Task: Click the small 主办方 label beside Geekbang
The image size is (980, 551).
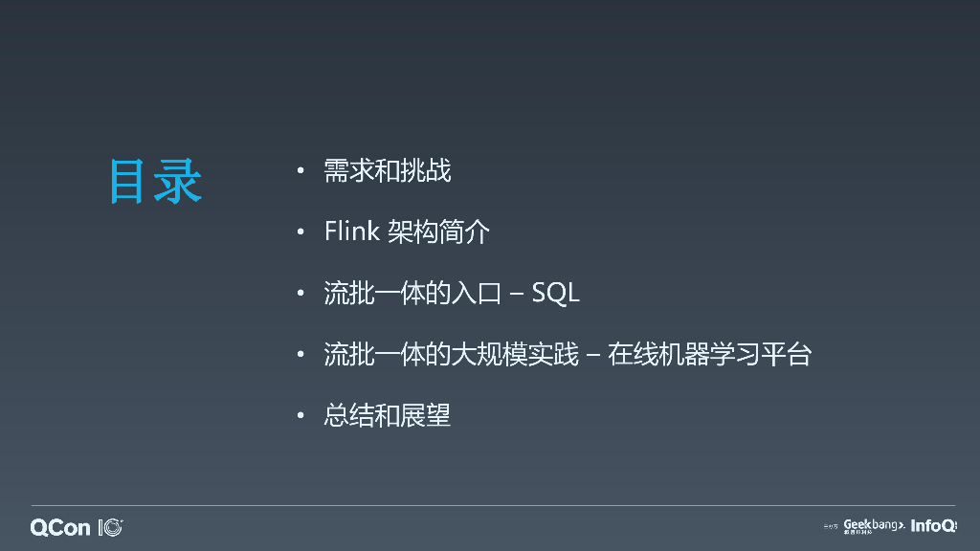Action: tap(831, 527)
